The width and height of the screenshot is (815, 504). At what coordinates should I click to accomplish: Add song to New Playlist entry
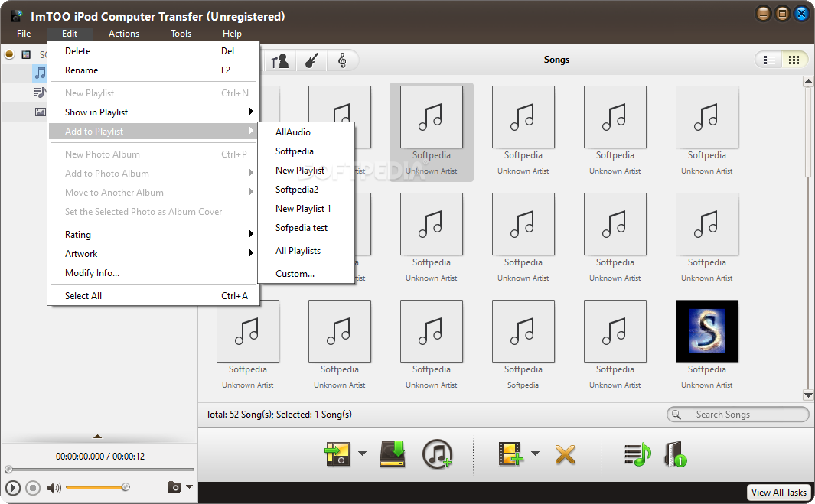tap(306, 171)
